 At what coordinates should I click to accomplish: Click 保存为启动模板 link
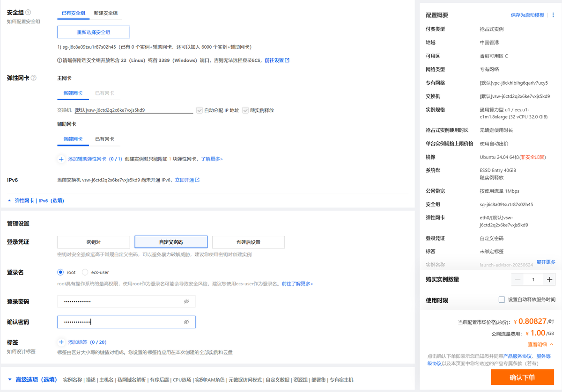tap(527, 15)
